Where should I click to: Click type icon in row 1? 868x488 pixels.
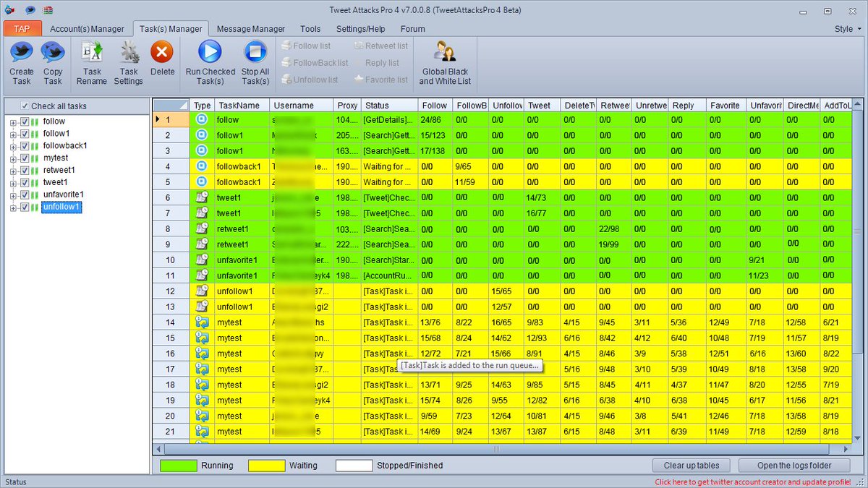(x=203, y=120)
